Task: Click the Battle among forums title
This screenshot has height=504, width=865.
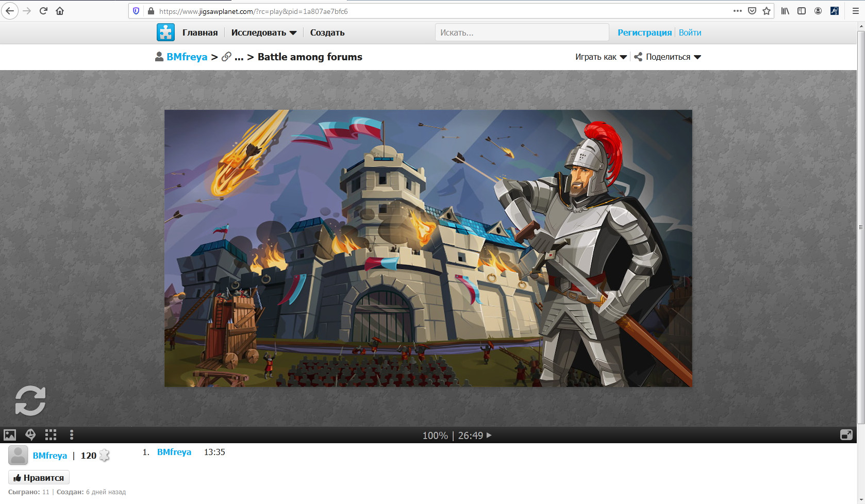Action: [310, 57]
